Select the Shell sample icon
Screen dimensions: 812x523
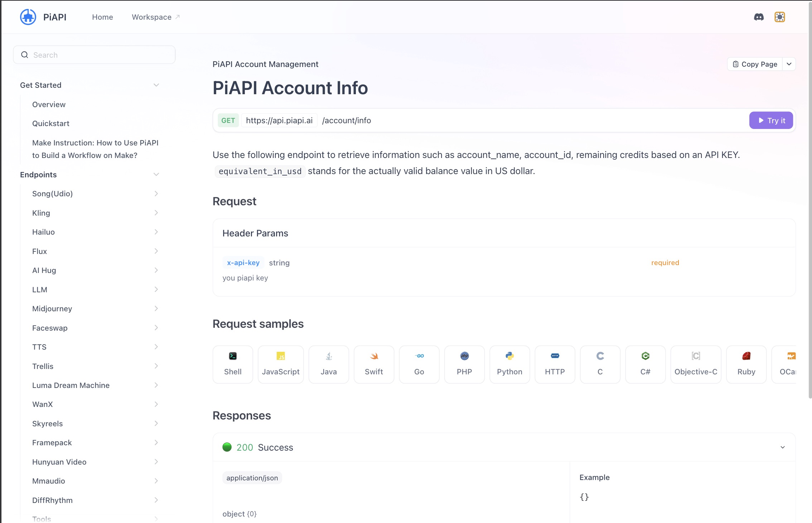pyautogui.click(x=233, y=356)
